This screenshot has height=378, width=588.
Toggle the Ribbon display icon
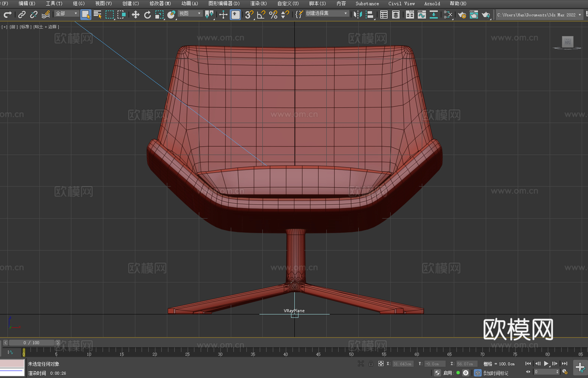410,14
